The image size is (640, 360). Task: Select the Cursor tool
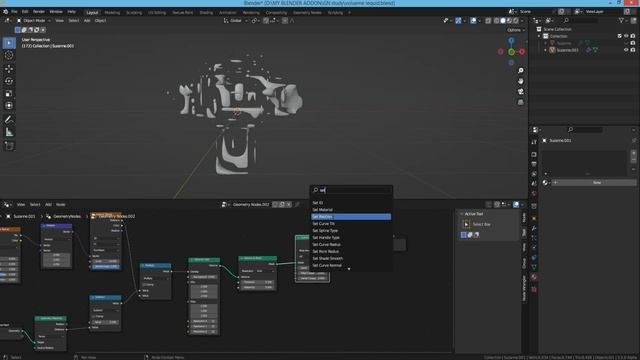[x=9, y=55]
